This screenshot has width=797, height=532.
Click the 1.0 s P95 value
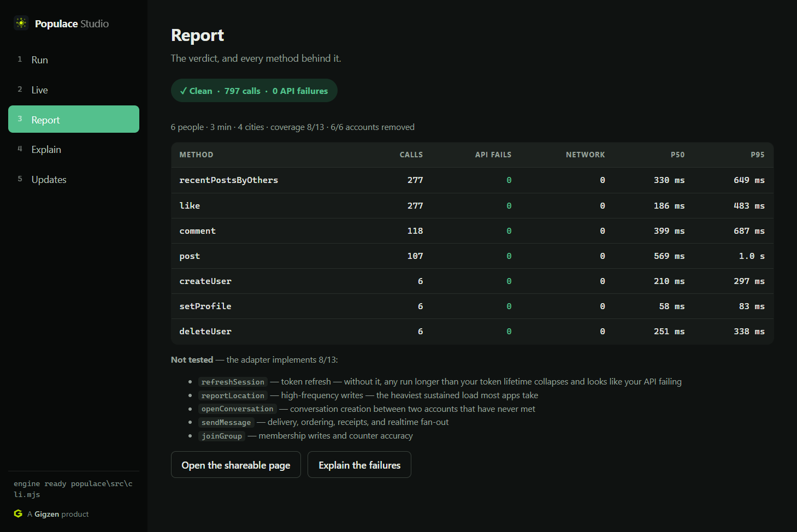click(x=752, y=256)
